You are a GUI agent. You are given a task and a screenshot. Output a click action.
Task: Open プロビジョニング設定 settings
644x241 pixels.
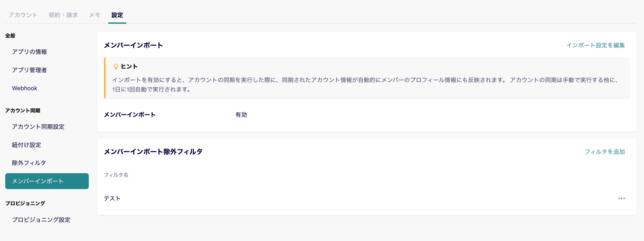coord(41,220)
